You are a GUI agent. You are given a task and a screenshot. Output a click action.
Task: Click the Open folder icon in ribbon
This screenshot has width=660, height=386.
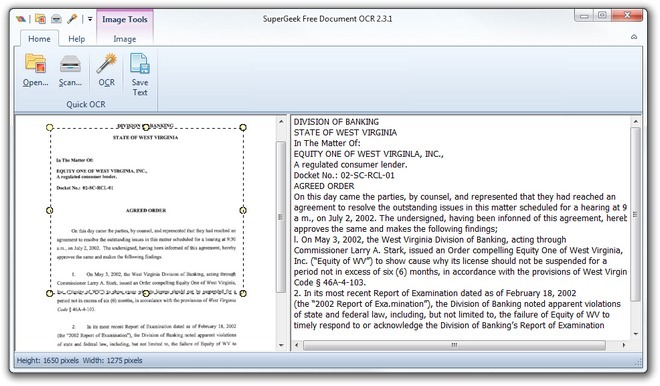[35, 64]
